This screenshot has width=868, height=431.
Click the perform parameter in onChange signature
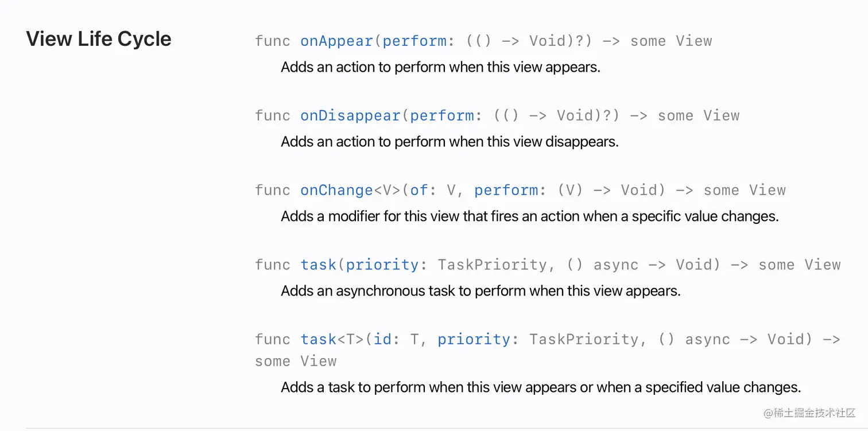(x=506, y=191)
